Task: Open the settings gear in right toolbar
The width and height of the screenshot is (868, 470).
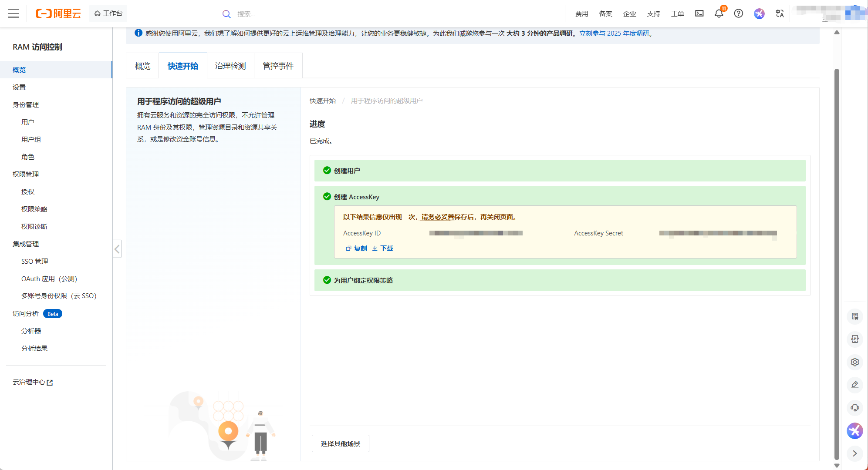Action: (x=854, y=362)
